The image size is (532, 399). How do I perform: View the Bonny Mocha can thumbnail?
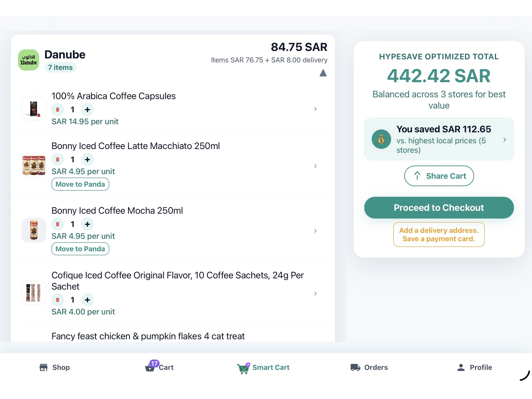point(34,230)
